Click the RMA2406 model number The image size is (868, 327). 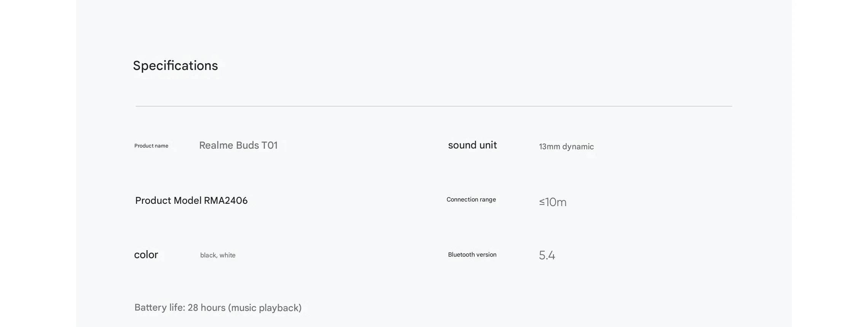pos(226,201)
